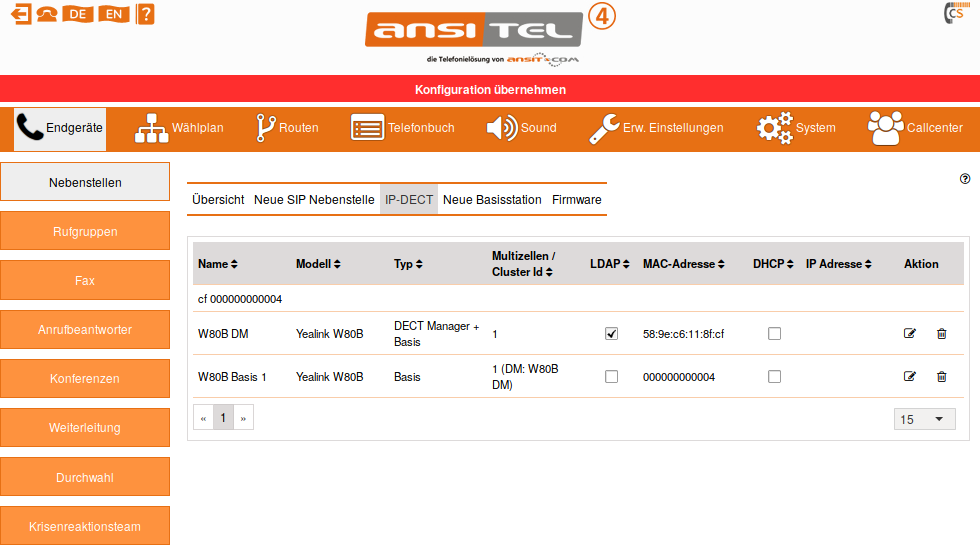The image size is (980, 555).
Task: Edit the W80B Basis 1 entry
Action: (x=910, y=377)
